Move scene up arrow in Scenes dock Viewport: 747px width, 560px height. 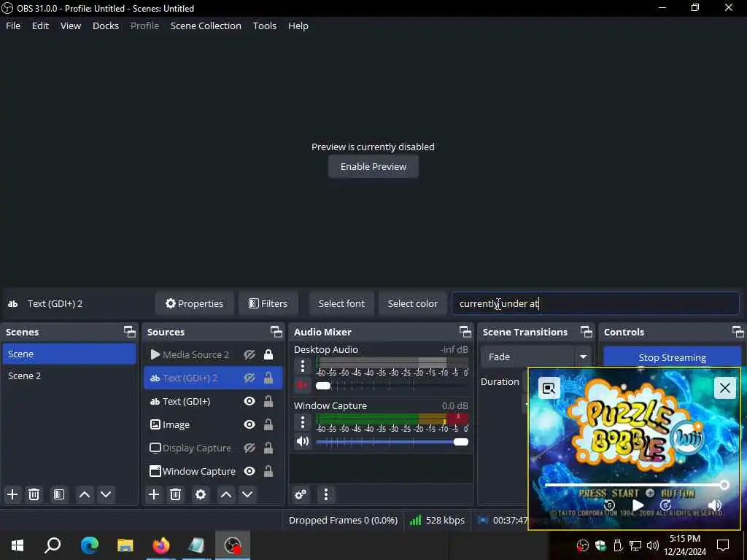pyautogui.click(x=85, y=494)
